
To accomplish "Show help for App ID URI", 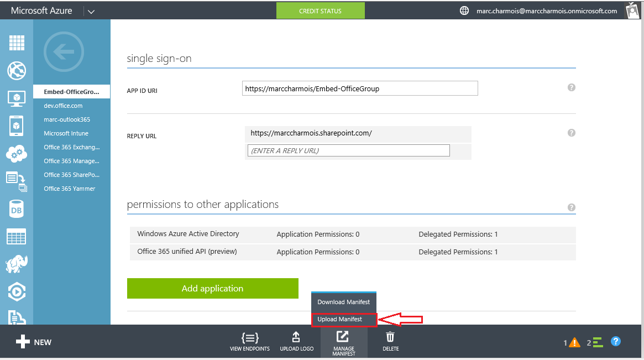I will [x=571, y=87].
